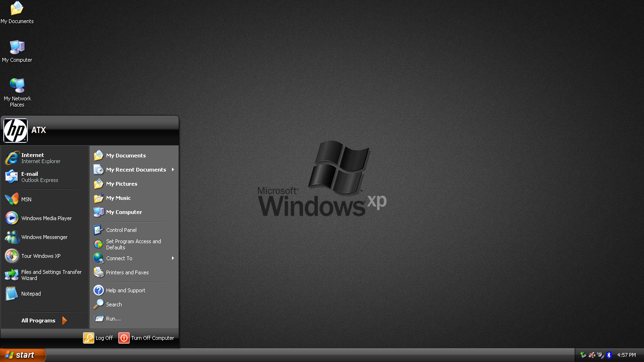644x362 pixels.
Task: Open Search from the Start menu
Action: 134,304
